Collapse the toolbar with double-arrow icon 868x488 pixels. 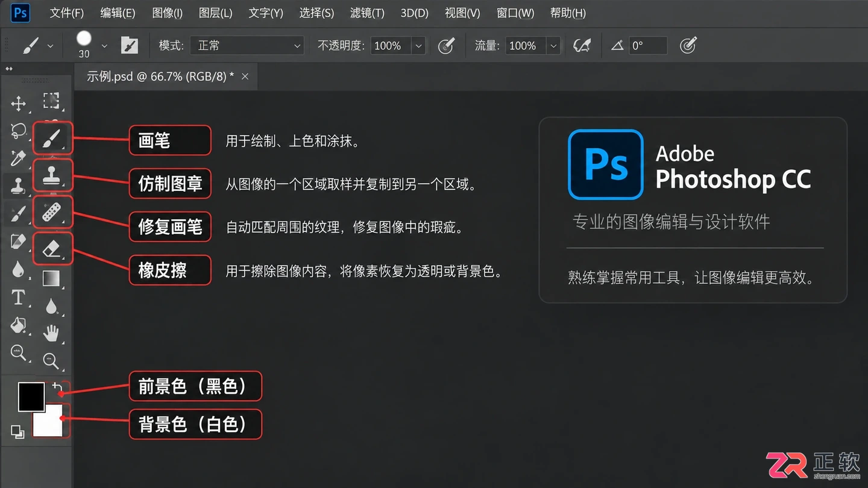coord(9,69)
